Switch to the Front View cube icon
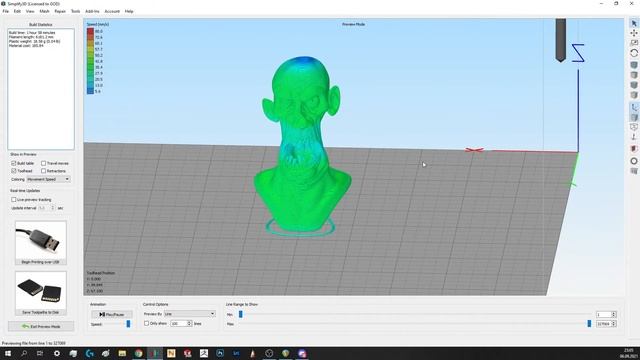This screenshot has width=640, height=360. tap(634, 85)
